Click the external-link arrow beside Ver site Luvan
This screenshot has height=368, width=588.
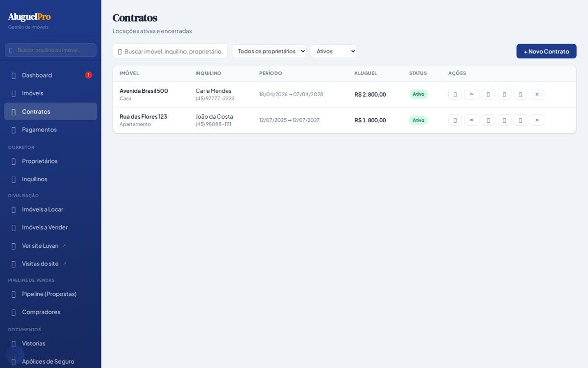[64, 246]
